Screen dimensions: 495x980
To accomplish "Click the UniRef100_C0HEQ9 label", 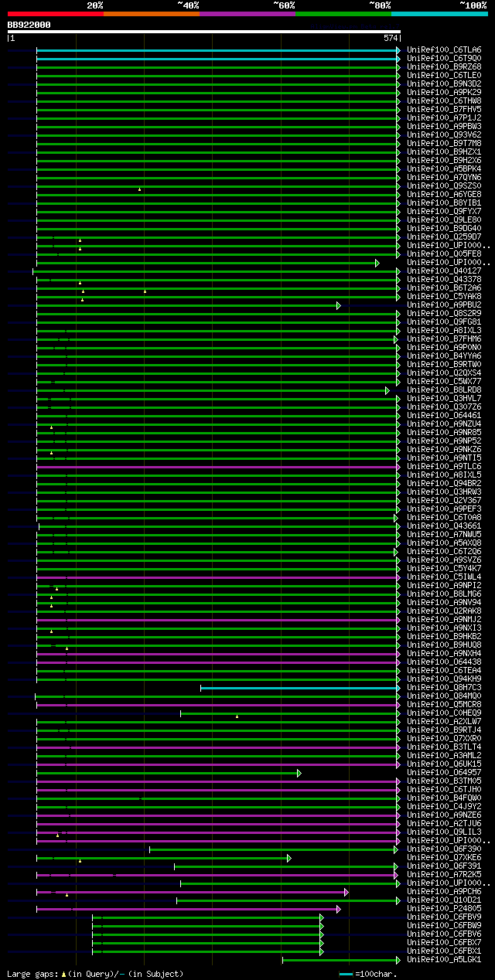I will click(x=444, y=713).
